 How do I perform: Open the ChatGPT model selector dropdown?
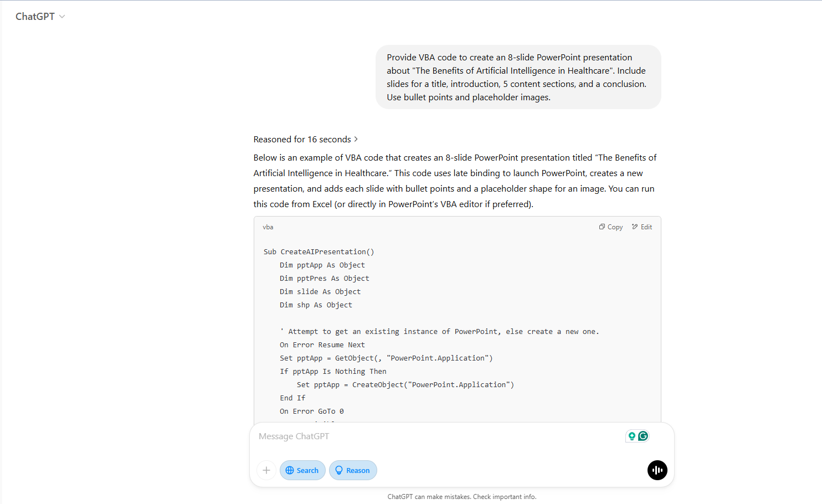pos(40,16)
